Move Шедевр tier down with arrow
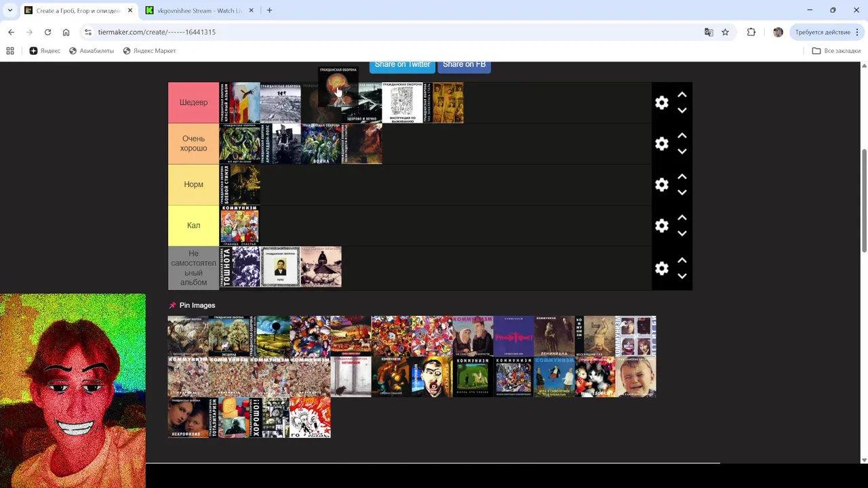 tap(682, 110)
